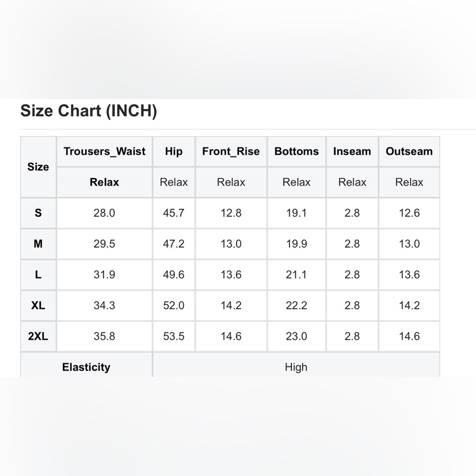Click the L size row label

(x=38, y=275)
